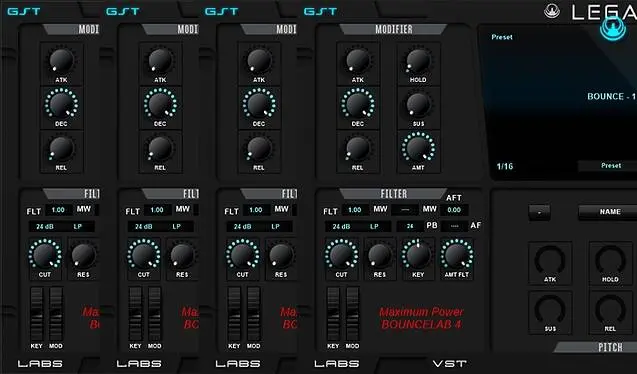The height and width of the screenshot is (374, 637).
Task: Click CUT knob in second GST panel
Action: (x=143, y=255)
